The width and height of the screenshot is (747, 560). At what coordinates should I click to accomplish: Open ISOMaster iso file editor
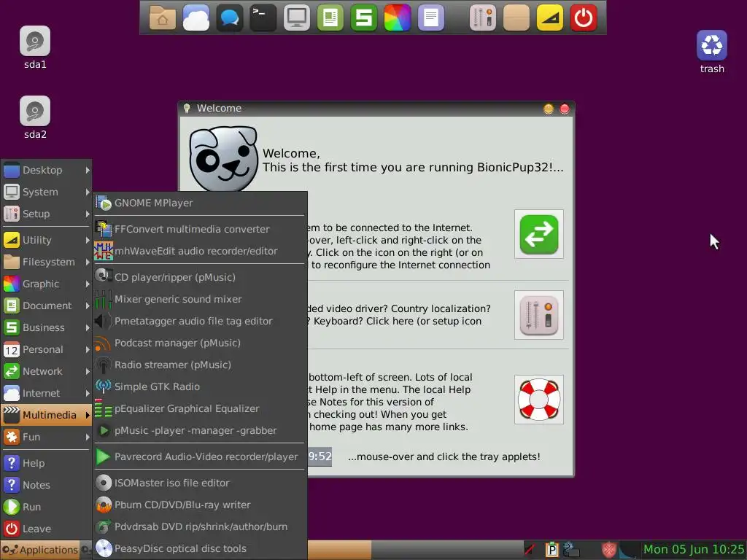200,483
